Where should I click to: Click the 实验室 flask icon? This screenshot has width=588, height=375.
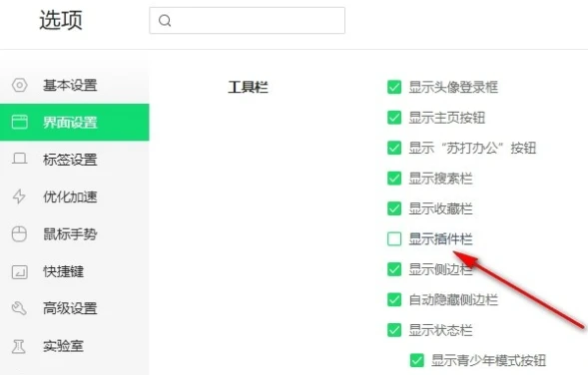pyautogui.click(x=19, y=346)
